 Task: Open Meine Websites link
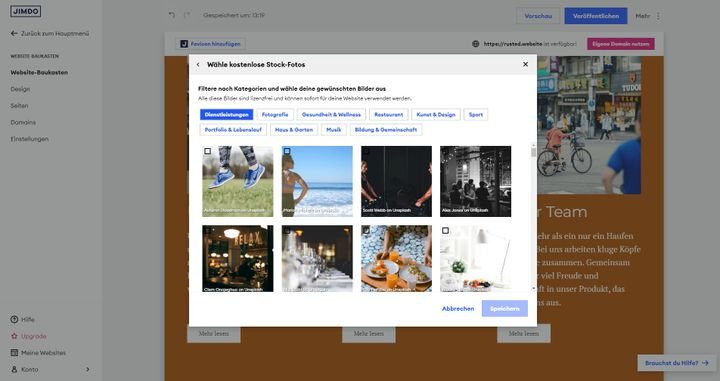[44, 353]
